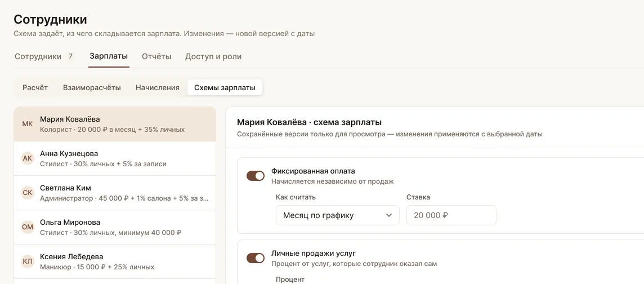
Task: Click the text Начисляется независимо от продаж
Action: 332,181
